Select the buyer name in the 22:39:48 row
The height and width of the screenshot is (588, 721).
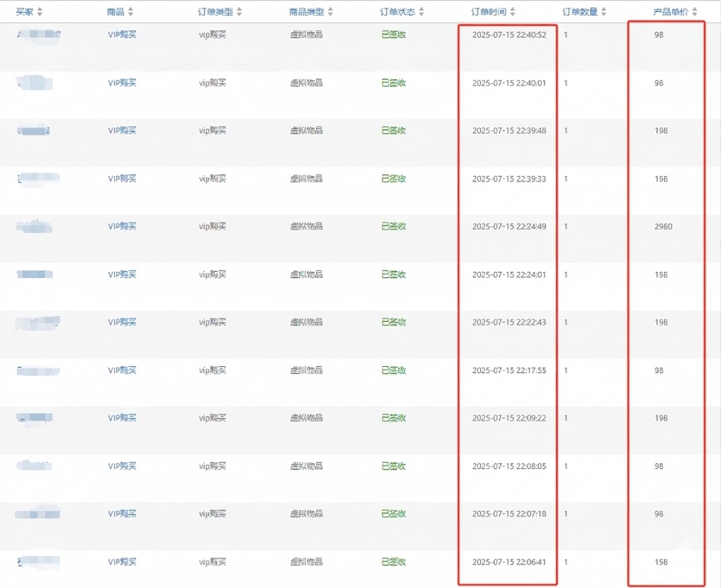point(33,130)
